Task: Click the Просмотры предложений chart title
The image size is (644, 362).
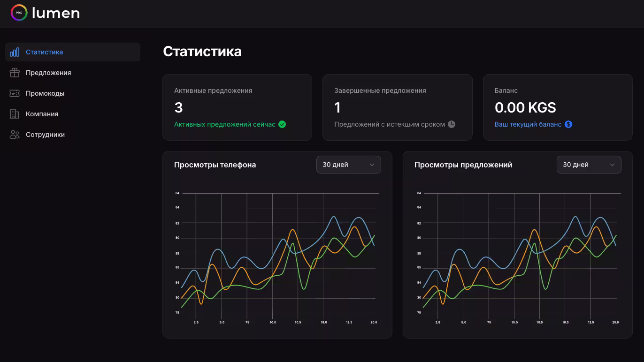Action: (x=463, y=165)
